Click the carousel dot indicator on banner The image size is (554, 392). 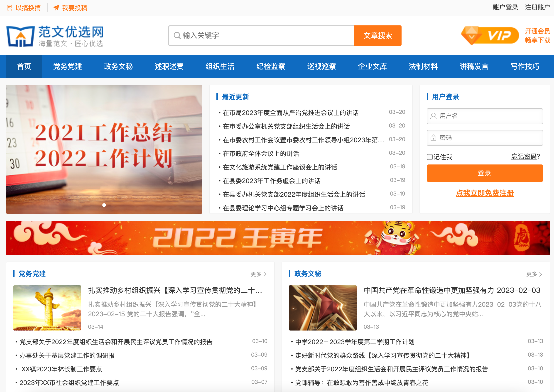pyautogui.click(x=104, y=205)
